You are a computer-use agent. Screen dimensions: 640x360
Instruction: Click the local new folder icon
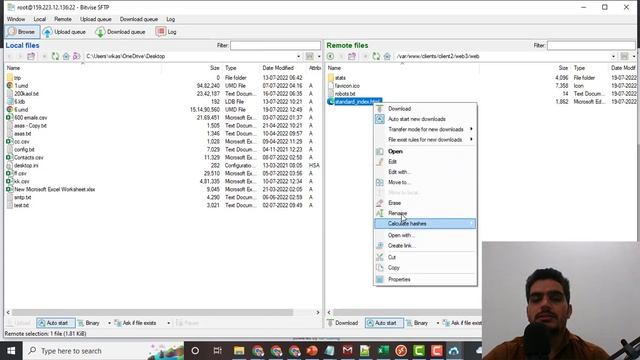tap(31, 56)
